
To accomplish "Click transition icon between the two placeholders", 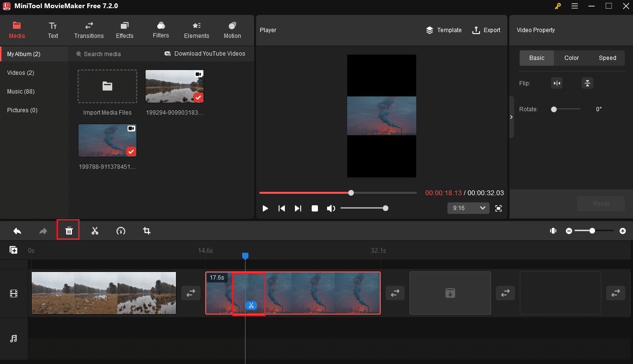I will pos(505,293).
